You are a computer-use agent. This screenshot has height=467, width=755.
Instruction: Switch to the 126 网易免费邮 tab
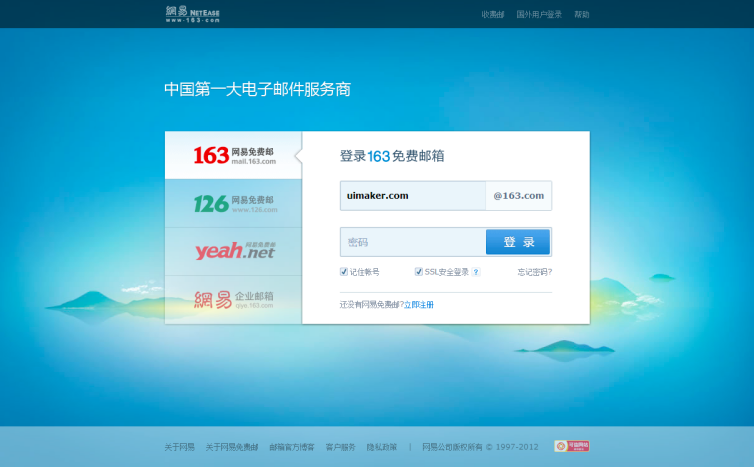234,203
